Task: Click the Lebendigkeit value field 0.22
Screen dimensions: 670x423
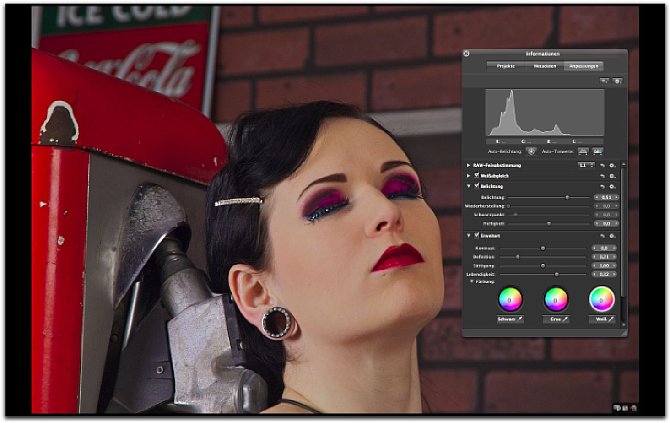Action: click(604, 274)
